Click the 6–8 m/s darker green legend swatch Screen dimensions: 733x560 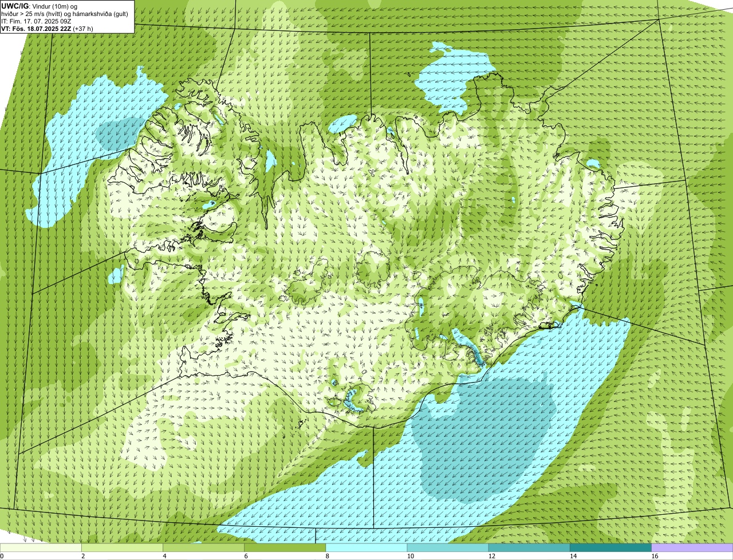click(285, 547)
